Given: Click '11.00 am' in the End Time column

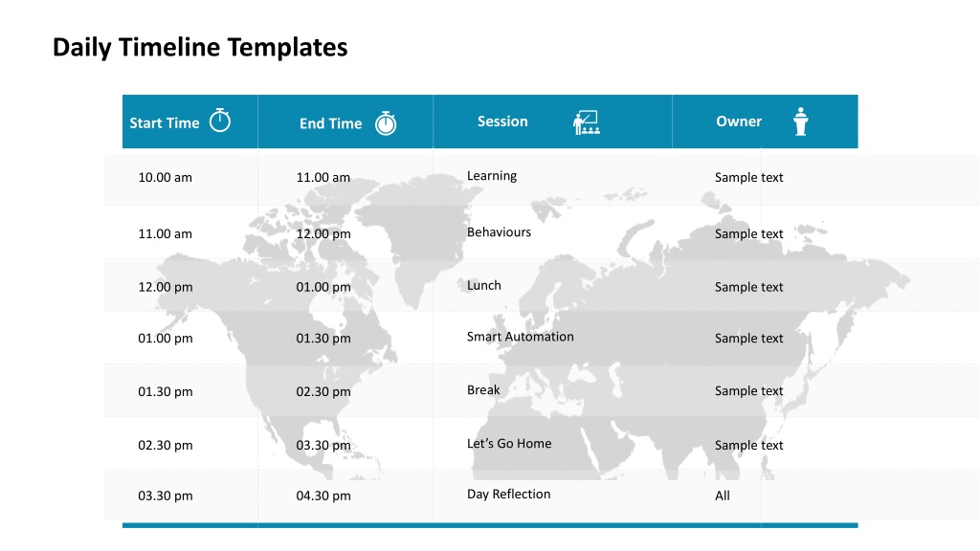Looking at the screenshot, I should [x=323, y=177].
